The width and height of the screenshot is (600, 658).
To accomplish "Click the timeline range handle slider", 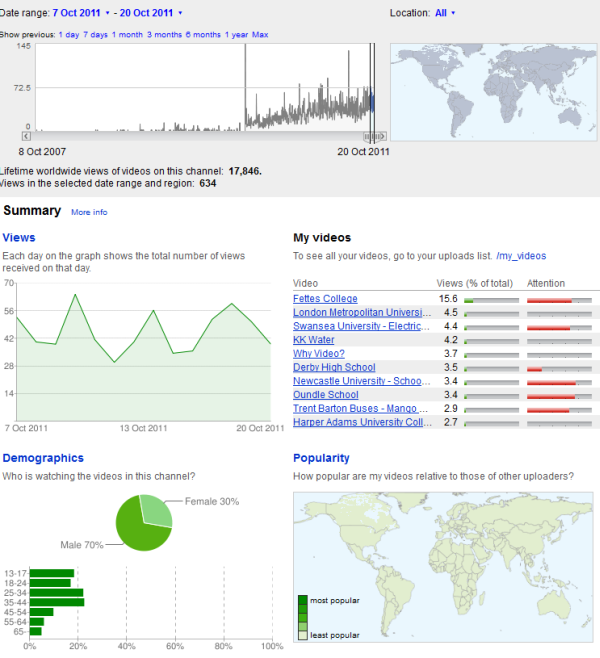I will tap(372, 136).
